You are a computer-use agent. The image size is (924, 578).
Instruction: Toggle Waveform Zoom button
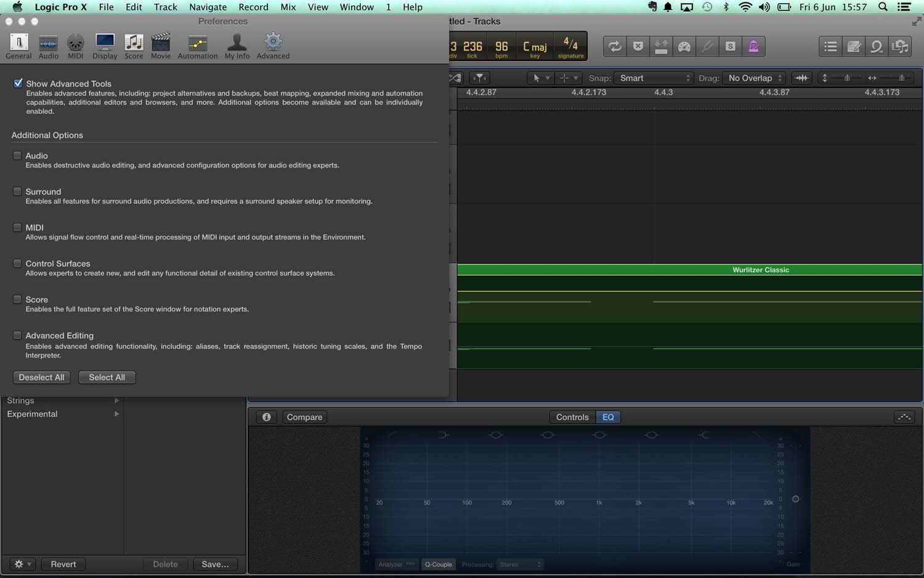(x=801, y=78)
